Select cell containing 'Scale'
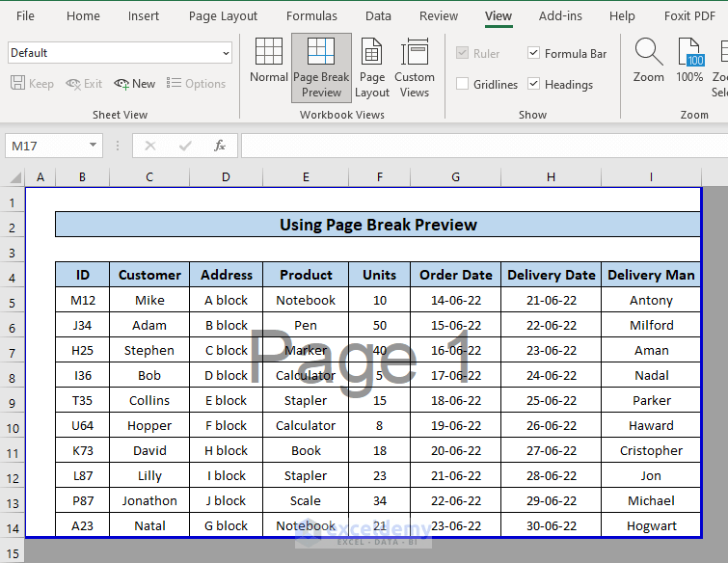Viewport: 728px width, 563px height. 306,500
